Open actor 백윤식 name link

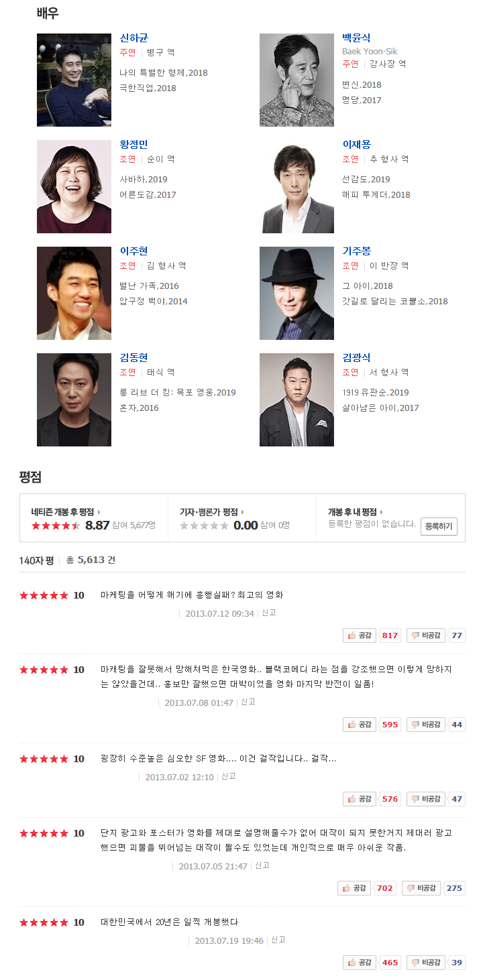tap(356, 38)
